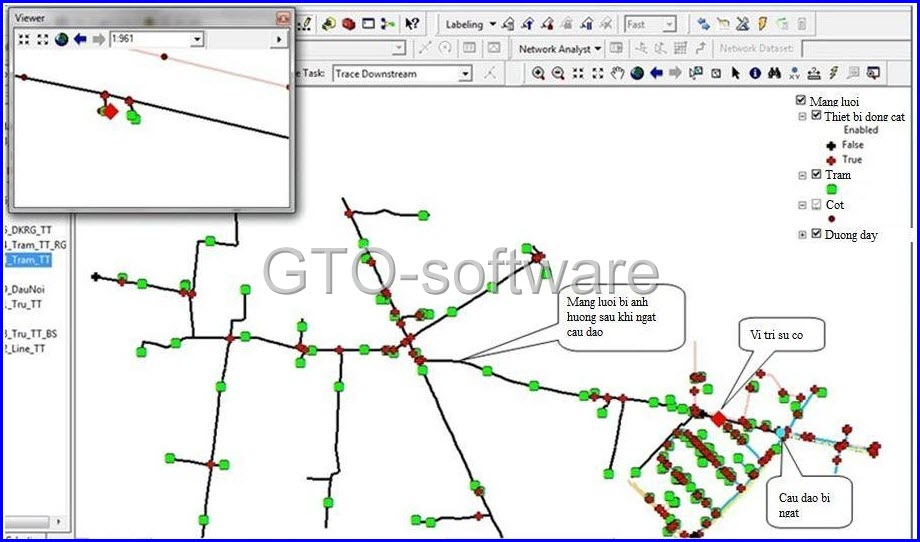This screenshot has width=920, height=542.
Task: Open the Go To XY tool
Action: tap(794, 73)
